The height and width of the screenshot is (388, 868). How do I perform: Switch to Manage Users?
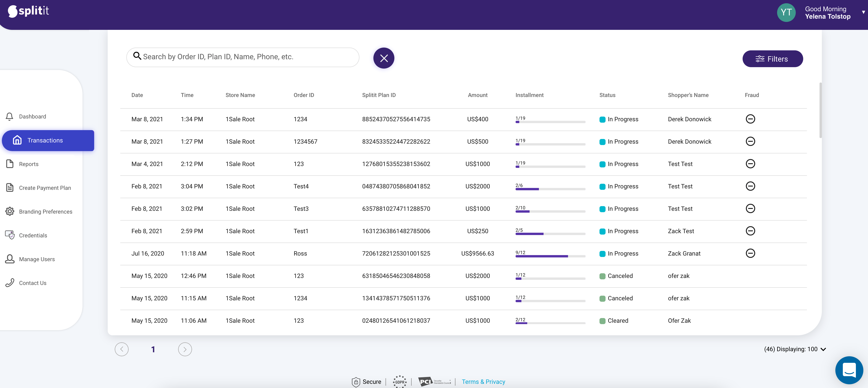10,259
